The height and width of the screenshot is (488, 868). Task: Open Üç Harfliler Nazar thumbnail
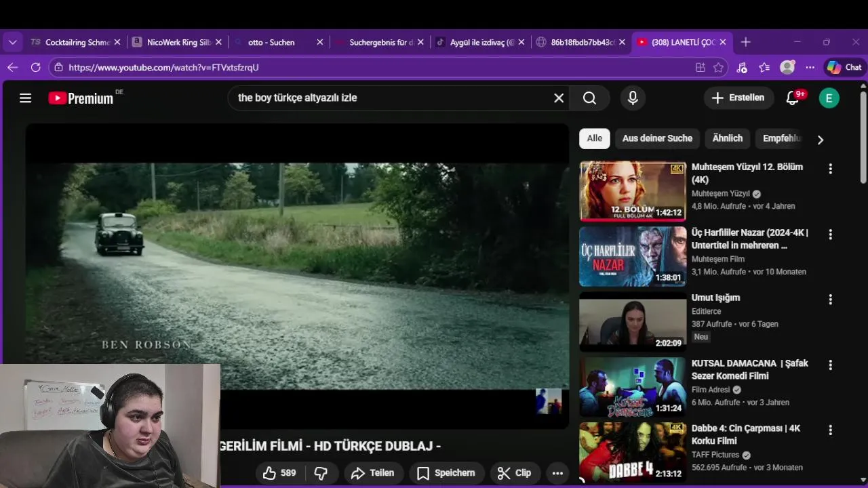tap(633, 257)
